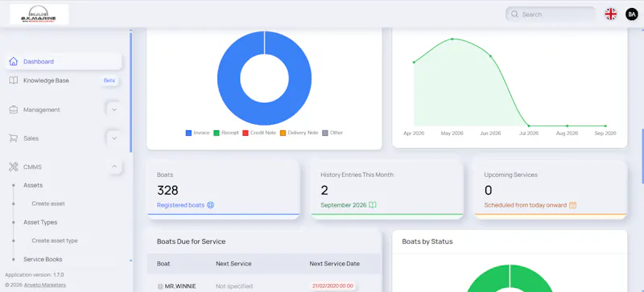Image resolution: width=644 pixels, height=292 pixels.
Task: Click Application version 1.7.0 text
Action: pyautogui.click(x=35, y=275)
